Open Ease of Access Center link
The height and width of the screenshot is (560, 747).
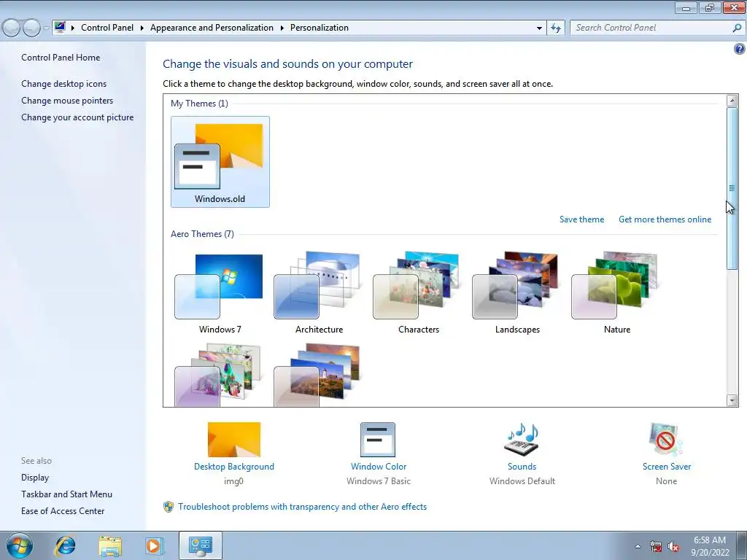coord(63,511)
